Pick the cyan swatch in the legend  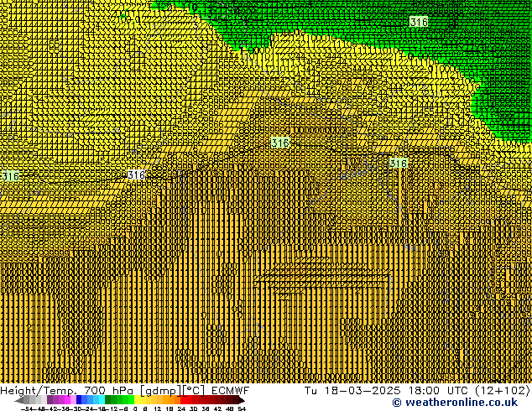pos(102,399)
